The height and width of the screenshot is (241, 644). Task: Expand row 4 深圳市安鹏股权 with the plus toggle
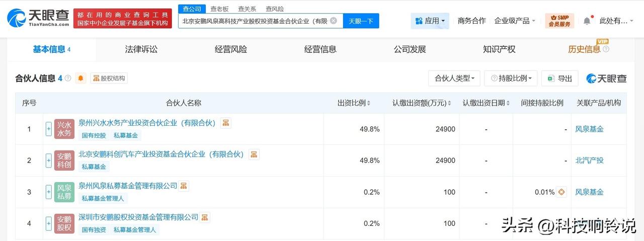[x=49, y=223]
